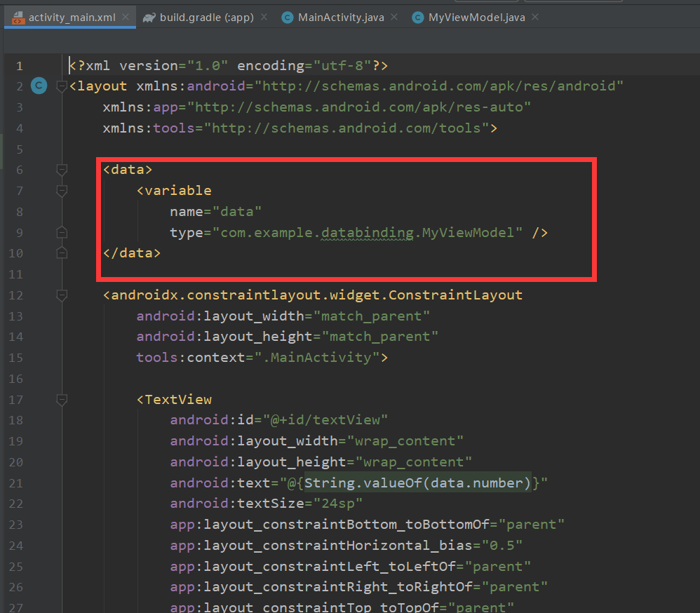Viewport: 700px width, 613px height.
Task: Click the textSize "24sp" value
Action: 338,504
